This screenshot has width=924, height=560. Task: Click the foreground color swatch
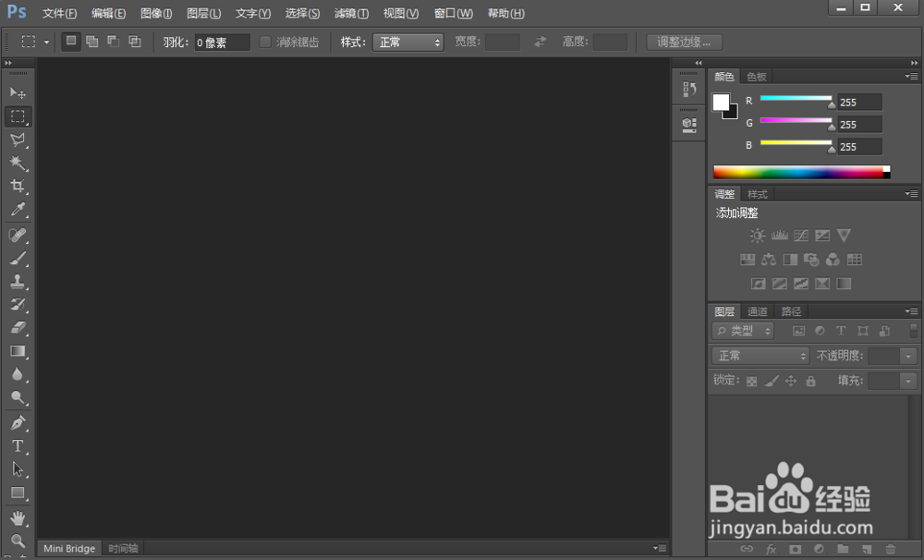click(721, 102)
